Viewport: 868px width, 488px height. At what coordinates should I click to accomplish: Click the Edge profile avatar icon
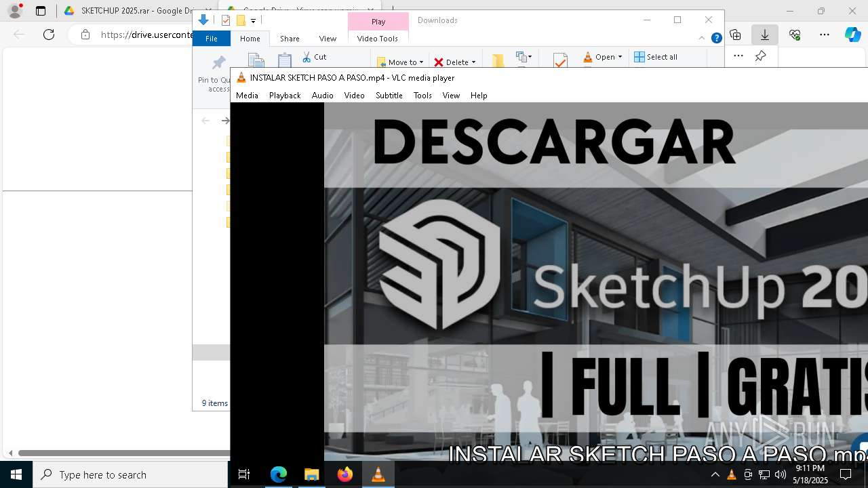tap(15, 11)
